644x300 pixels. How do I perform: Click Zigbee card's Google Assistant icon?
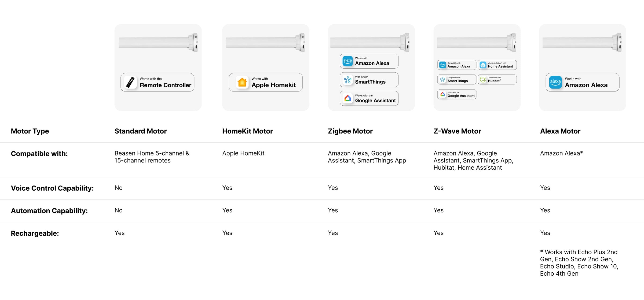click(347, 98)
